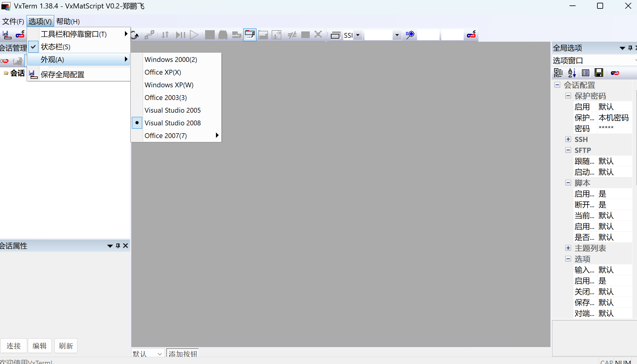Click the 连接 button
The width and height of the screenshot is (637, 364).
pos(14,346)
